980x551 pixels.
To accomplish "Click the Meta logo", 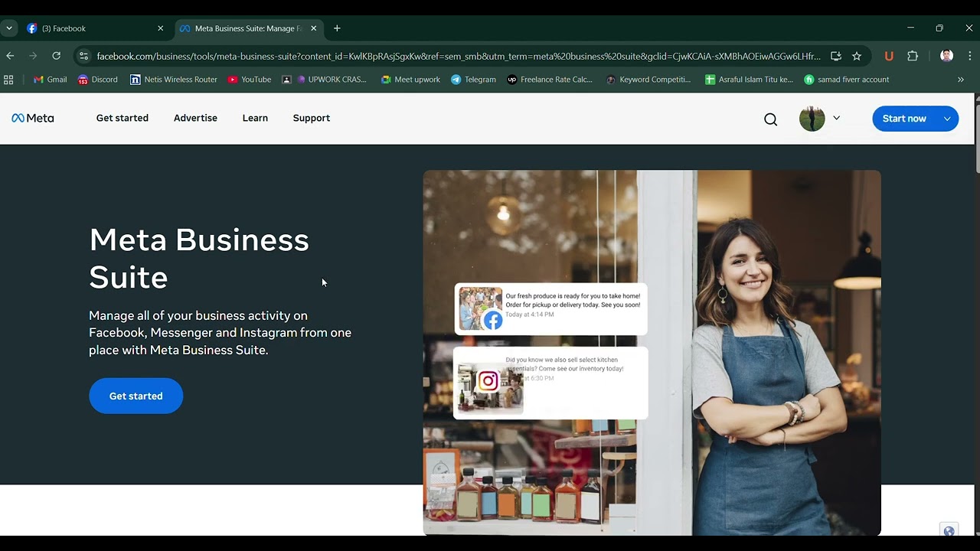I will click(x=33, y=118).
